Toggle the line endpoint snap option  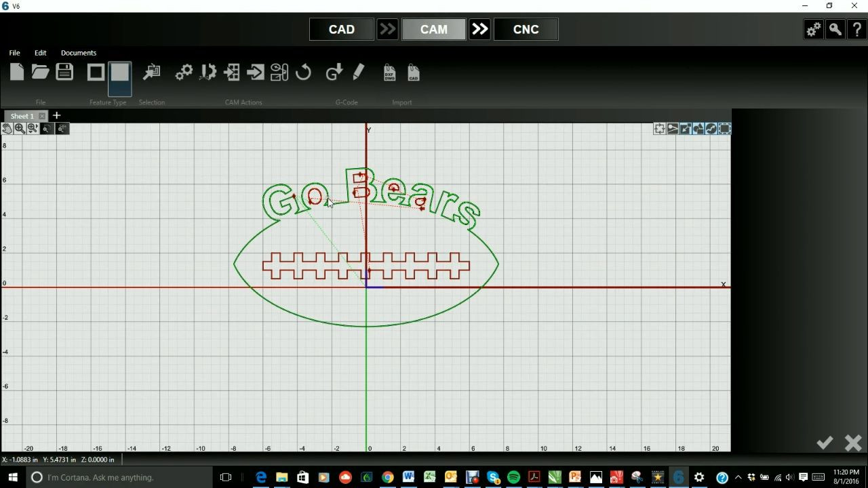click(673, 129)
